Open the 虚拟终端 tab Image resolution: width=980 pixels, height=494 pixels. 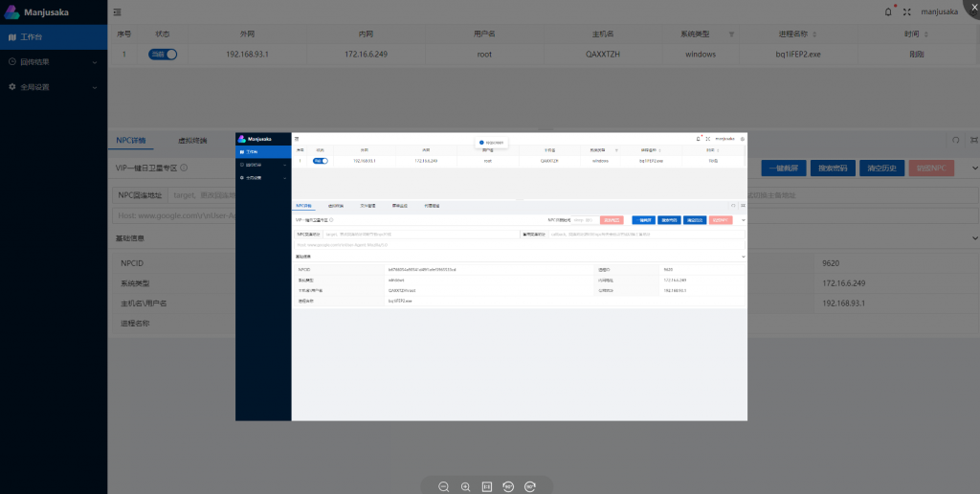coord(192,140)
